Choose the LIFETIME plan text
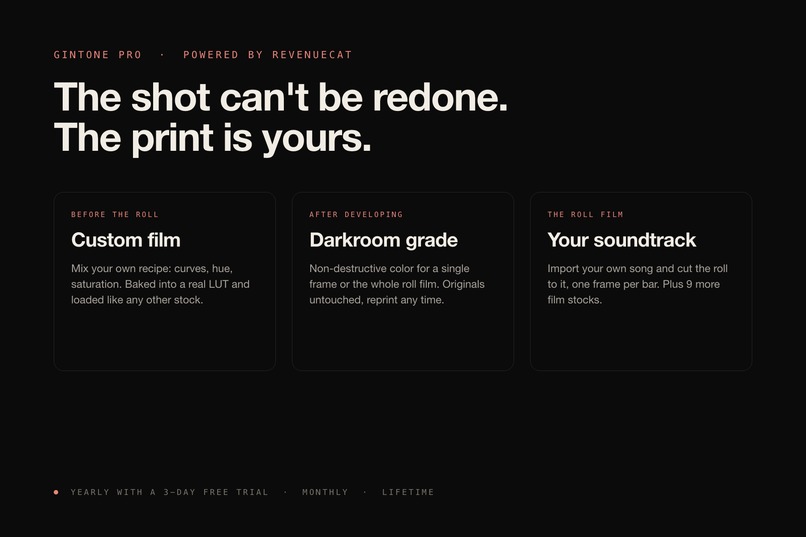The height and width of the screenshot is (537, 806). click(x=408, y=492)
